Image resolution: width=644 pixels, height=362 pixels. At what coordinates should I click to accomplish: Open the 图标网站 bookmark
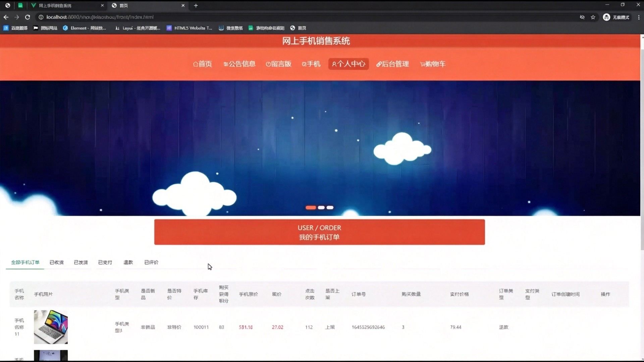click(x=45, y=28)
